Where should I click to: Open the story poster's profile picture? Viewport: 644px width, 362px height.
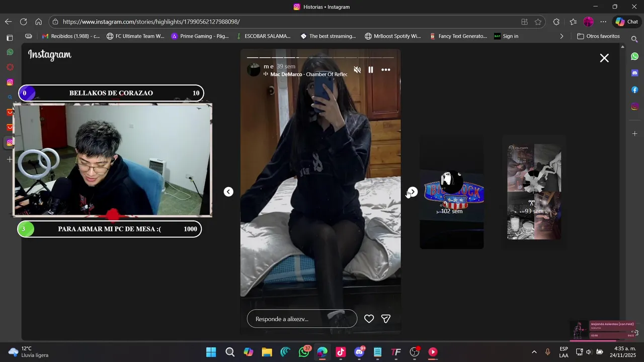254,70
